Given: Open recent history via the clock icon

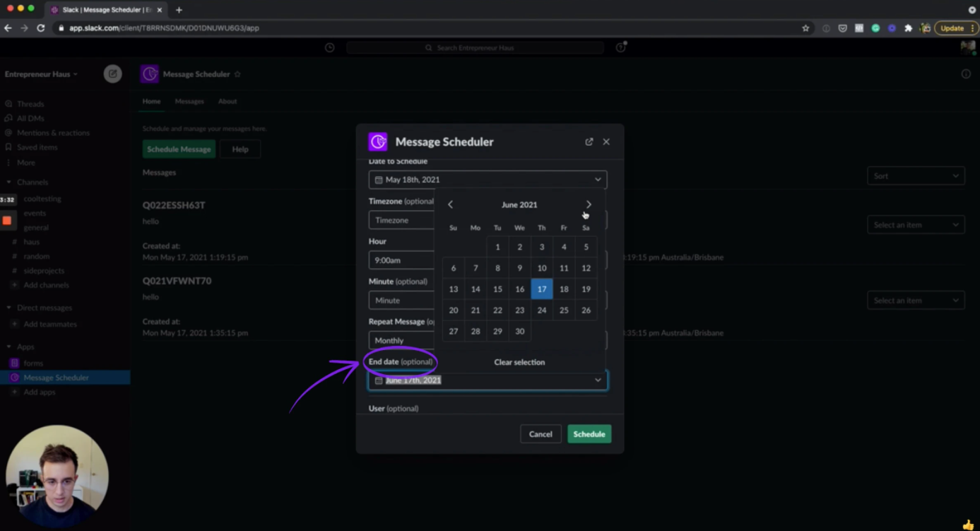Looking at the screenshot, I should (329, 47).
